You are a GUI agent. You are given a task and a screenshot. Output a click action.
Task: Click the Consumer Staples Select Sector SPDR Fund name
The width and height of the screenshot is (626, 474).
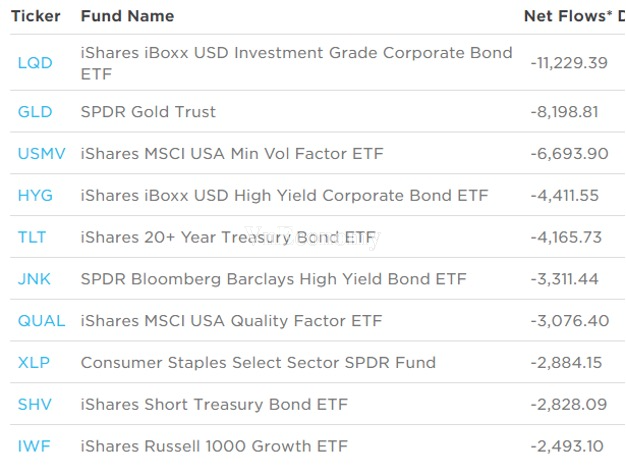tap(258, 363)
